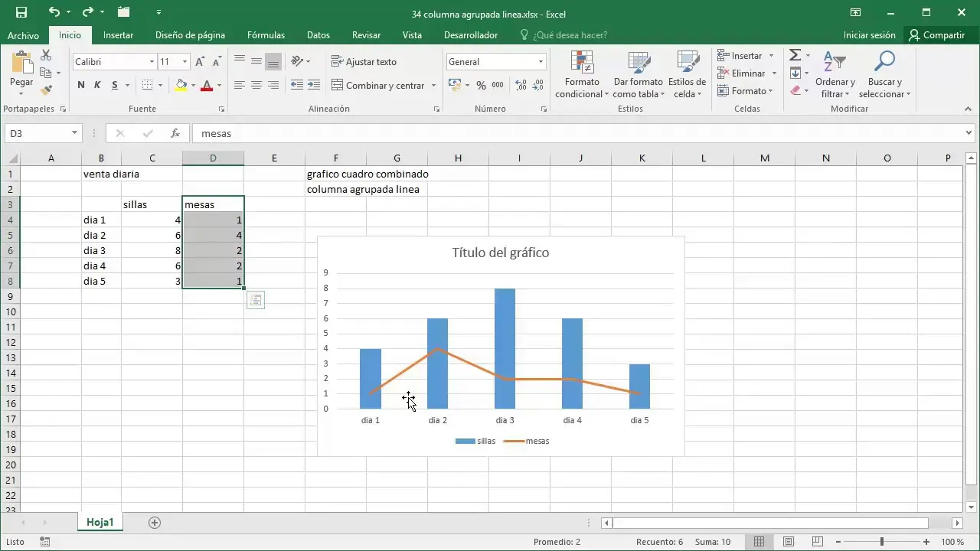This screenshot has width=980, height=551.
Task: Expand the General number format dropdown
Action: [541, 61]
